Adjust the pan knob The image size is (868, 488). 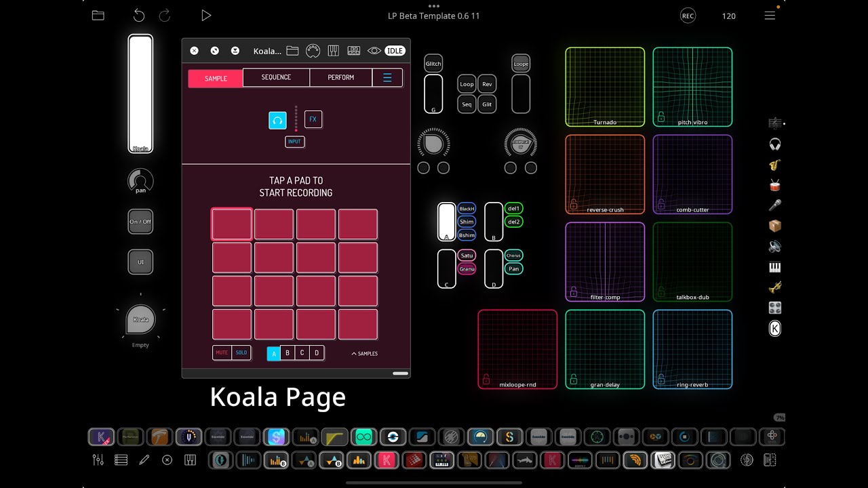[x=140, y=181]
